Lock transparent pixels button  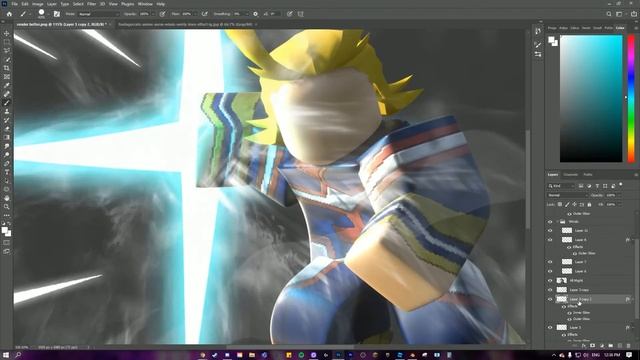(560, 204)
